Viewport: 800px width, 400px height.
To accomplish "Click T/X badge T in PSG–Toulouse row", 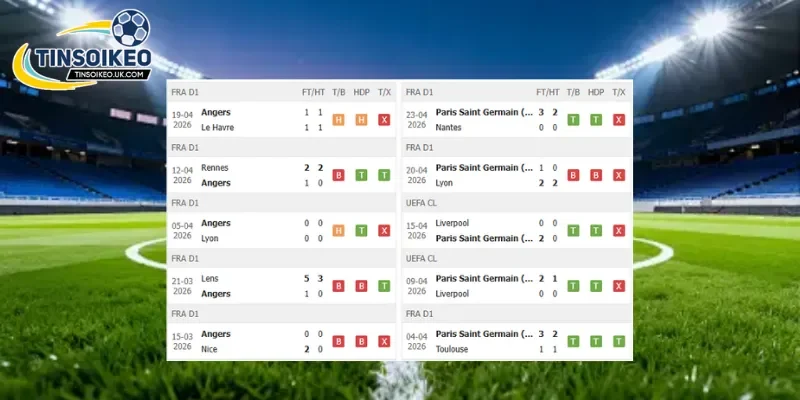I will (619, 341).
